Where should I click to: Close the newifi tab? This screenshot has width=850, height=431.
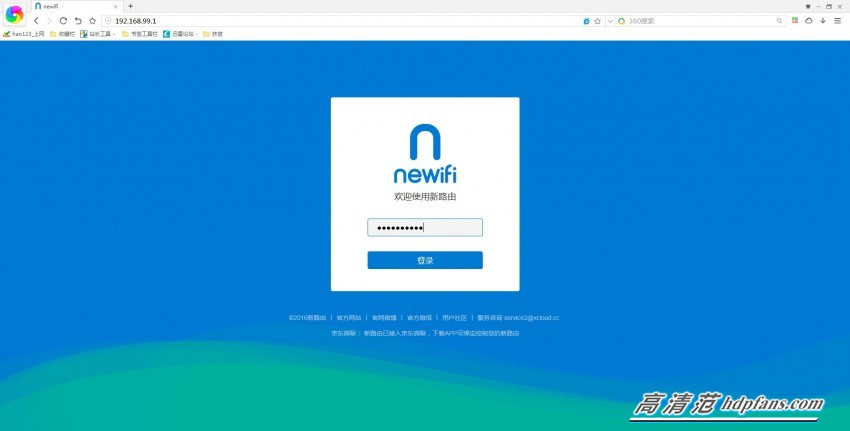point(115,7)
